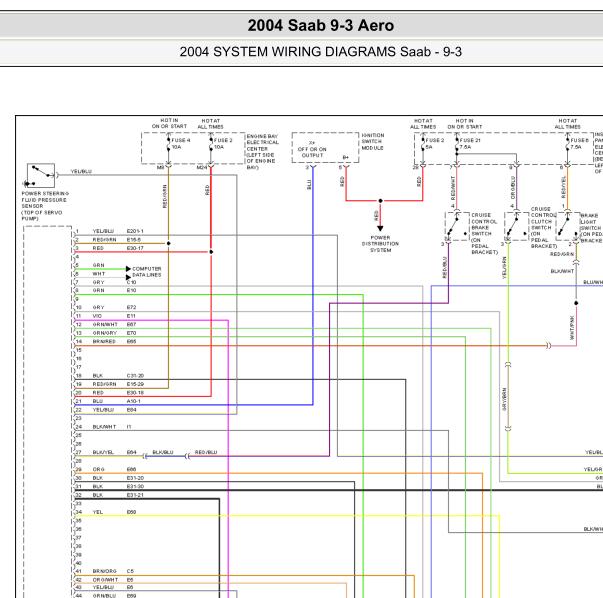Click the brake light switch symbol
The height and width of the screenshot is (598, 603).
pyautogui.click(x=568, y=227)
